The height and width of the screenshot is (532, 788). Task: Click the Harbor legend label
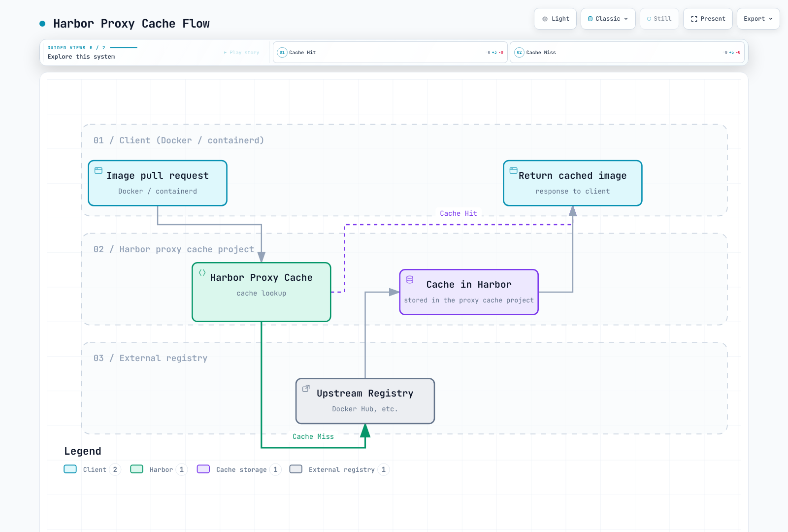[161, 469]
